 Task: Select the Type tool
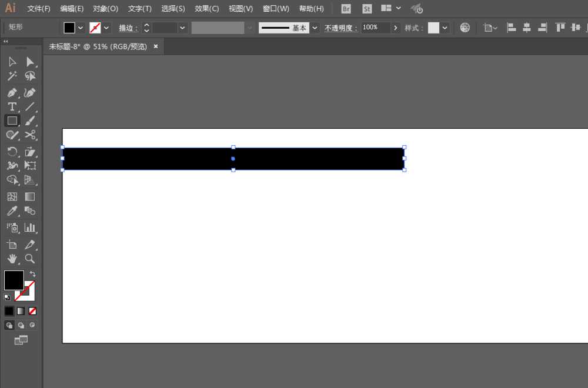tap(12, 107)
